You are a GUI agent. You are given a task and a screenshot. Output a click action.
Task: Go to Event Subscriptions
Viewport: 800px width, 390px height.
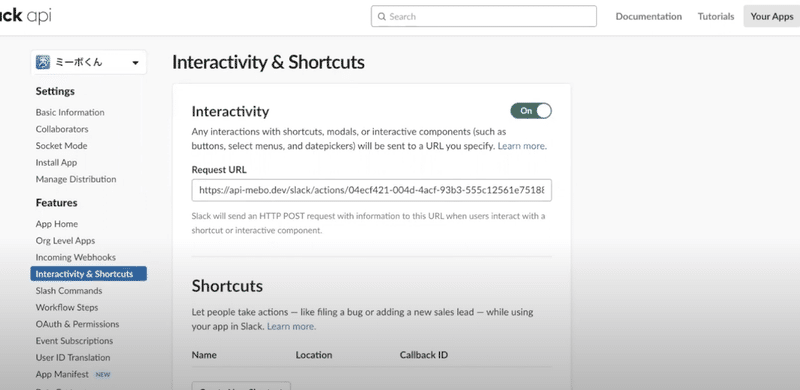click(74, 341)
